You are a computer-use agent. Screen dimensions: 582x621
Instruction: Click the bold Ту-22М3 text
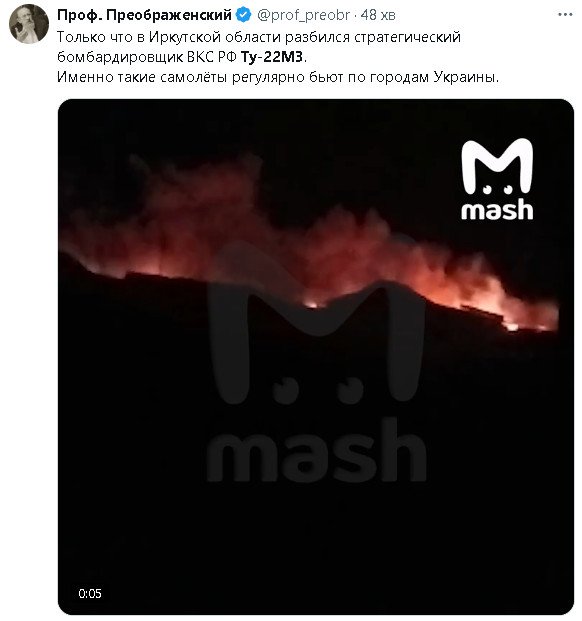[x=272, y=57]
